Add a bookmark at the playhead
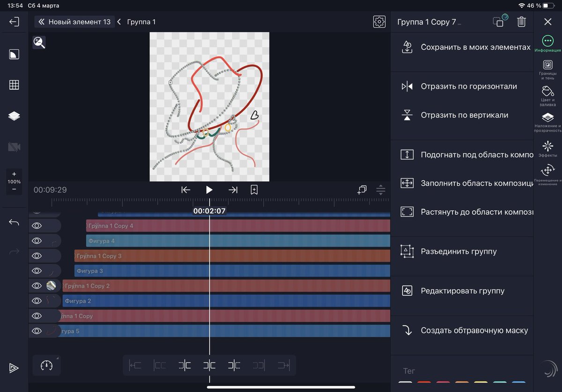This screenshot has height=392, width=562. 254,189
